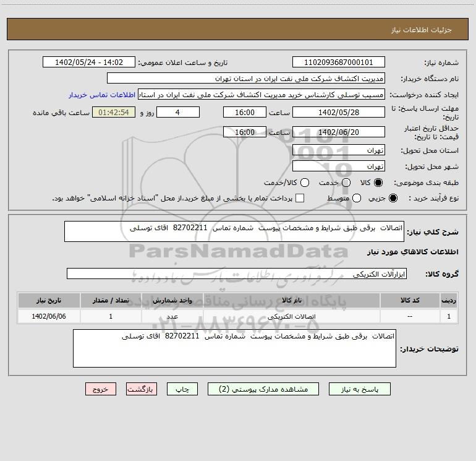The width and height of the screenshot is (476, 461).
Task: Select متوسط purchase type radio
Action: pyautogui.click(x=346, y=199)
